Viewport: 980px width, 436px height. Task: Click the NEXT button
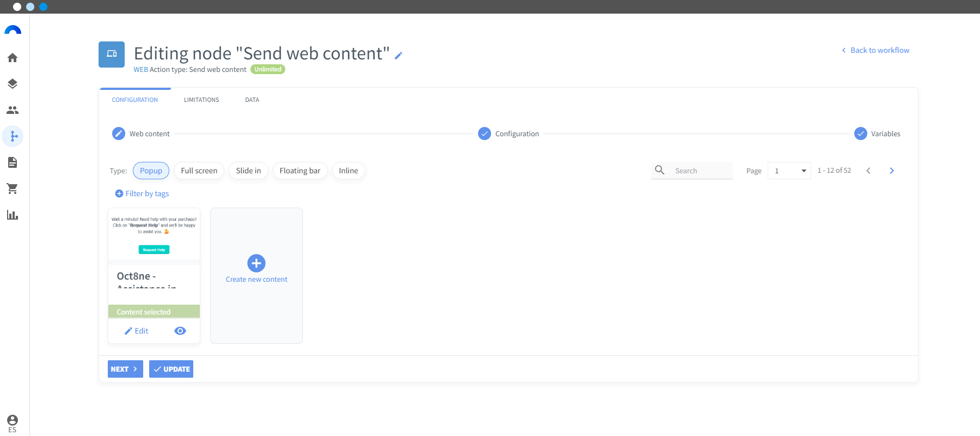[125, 369]
